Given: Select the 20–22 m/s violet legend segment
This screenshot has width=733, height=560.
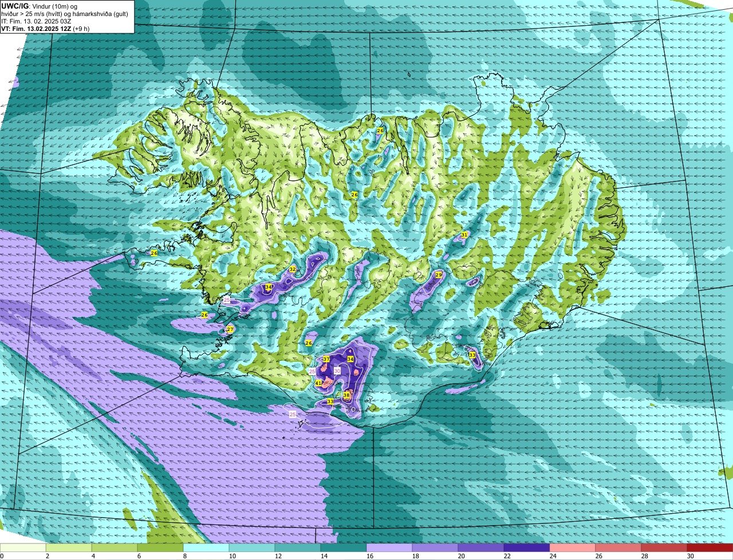Looking at the screenshot, I should (481, 547).
